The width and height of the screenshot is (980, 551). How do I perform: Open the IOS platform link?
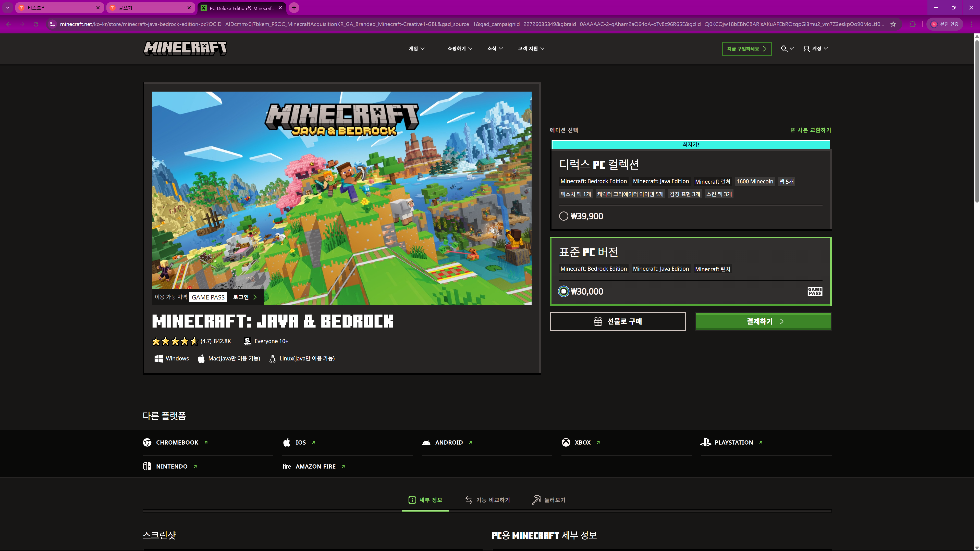pyautogui.click(x=301, y=442)
